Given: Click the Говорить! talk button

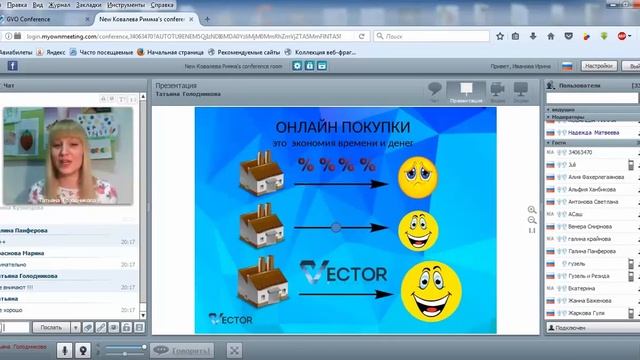Looking at the screenshot, I should [182, 350].
